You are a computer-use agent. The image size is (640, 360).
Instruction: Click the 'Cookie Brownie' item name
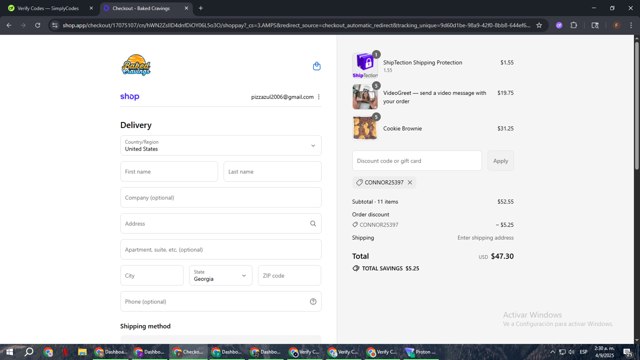coord(402,128)
